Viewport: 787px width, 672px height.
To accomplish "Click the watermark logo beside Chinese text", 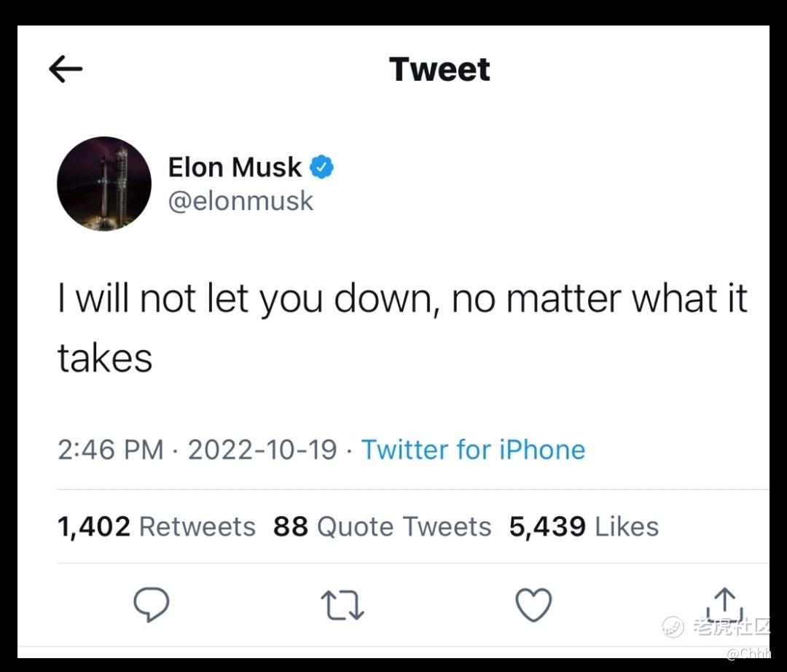I will coord(673,627).
